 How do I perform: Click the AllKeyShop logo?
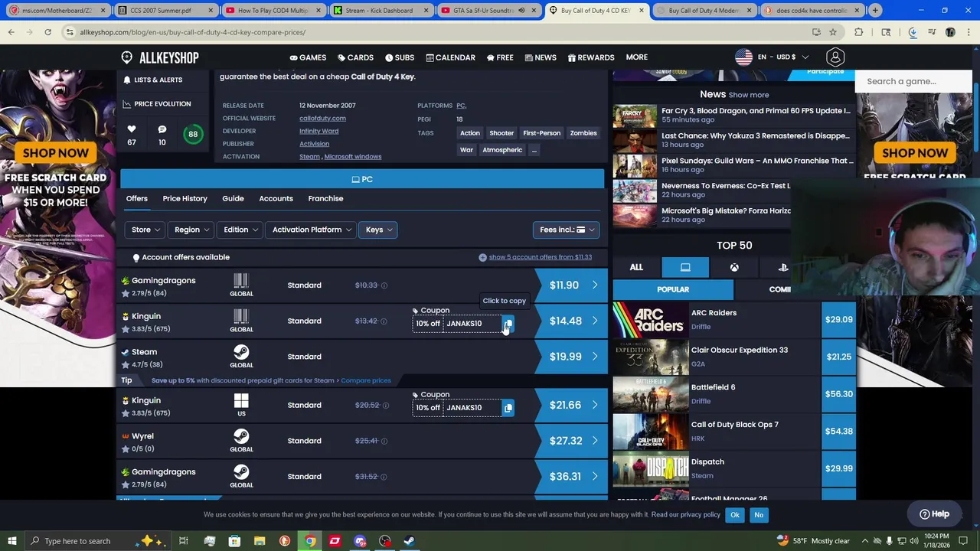coord(159,57)
